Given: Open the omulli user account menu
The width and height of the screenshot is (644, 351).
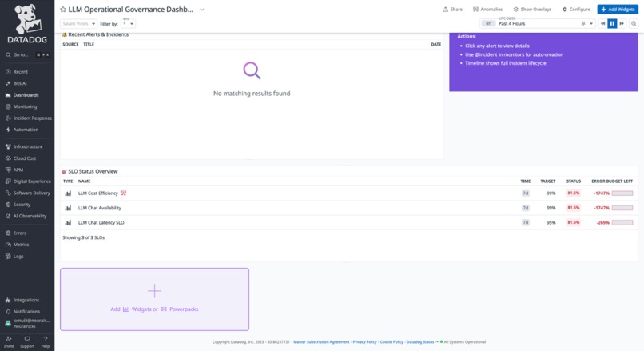Looking at the screenshot, I should [x=27, y=323].
